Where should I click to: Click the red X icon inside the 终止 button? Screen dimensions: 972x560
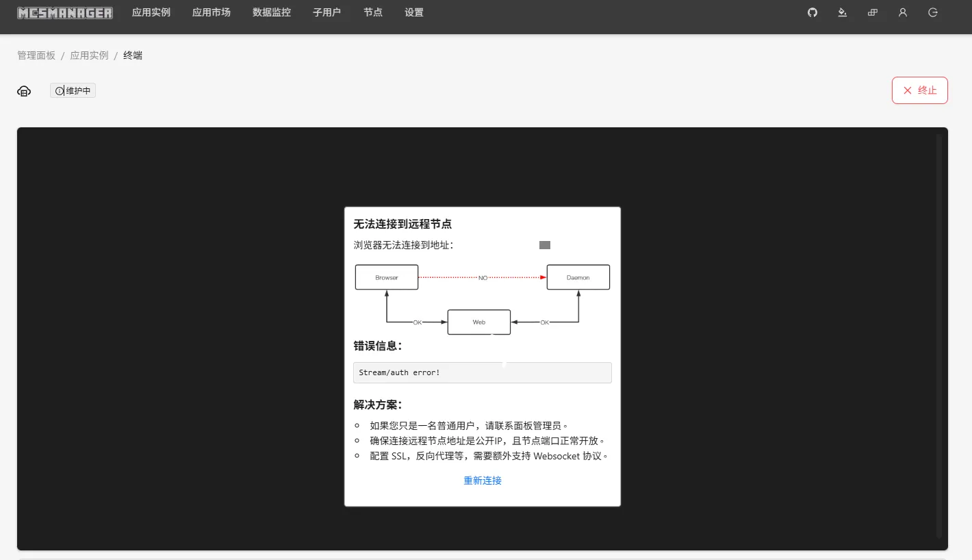click(908, 90)
